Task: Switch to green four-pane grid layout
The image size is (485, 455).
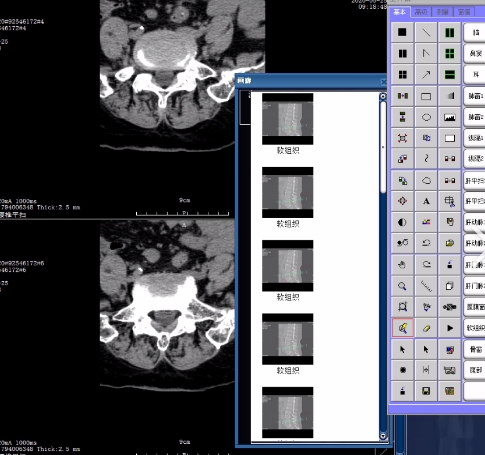Action: [x=450, y=53]
